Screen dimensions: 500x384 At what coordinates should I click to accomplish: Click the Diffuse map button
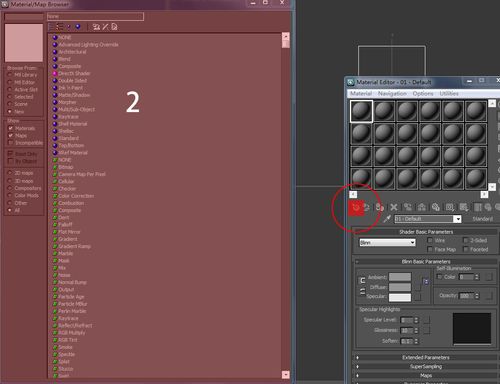coord(417,287)
